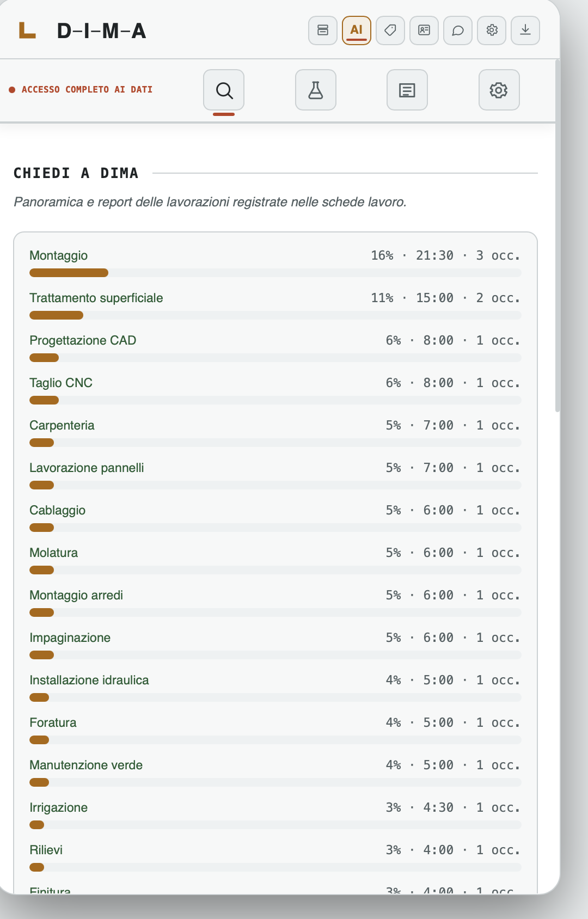Screen dimensions: 588x919
Task: Open the chat bubble icon
Action: [458, 30]
